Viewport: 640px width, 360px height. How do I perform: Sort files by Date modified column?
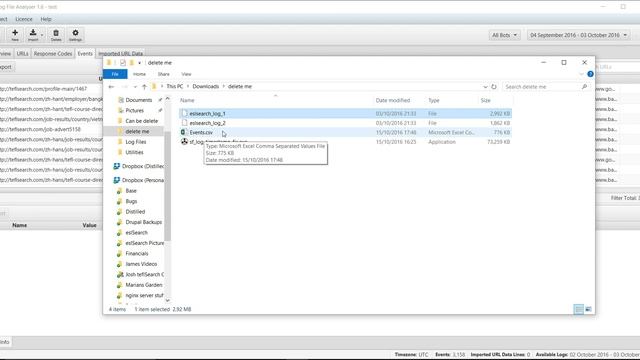[393, 100]
